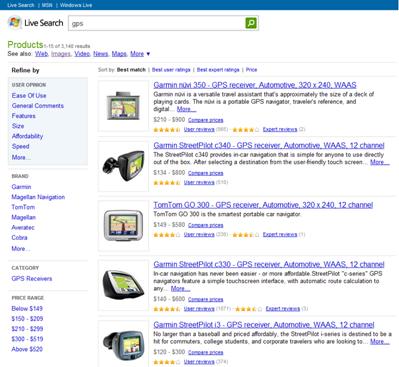Image resolution: width=399 pixels, height=367 pixels.
Task: Open User reviews for StreetPilot i3
Action: click(x=199, y=362)
